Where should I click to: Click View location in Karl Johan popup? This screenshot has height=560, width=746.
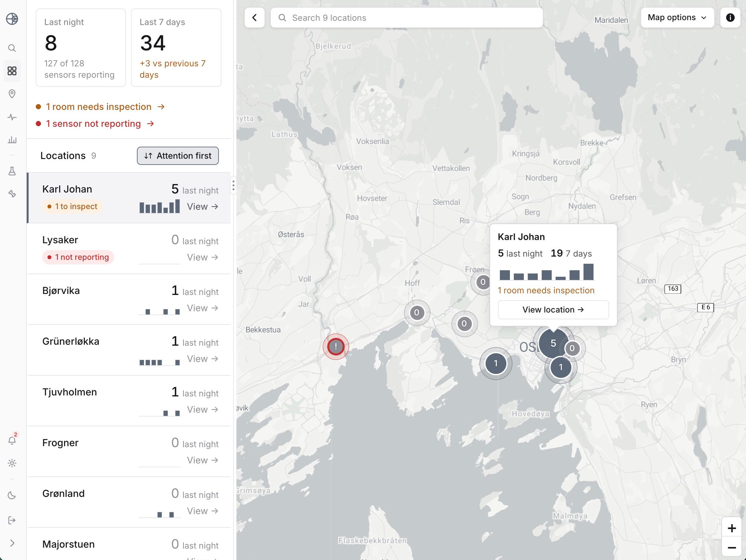[x=553, y=310]
